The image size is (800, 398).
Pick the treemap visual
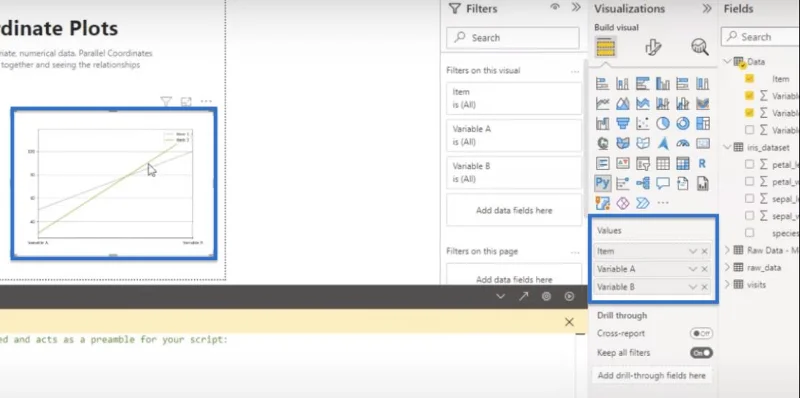click(703, 123)
